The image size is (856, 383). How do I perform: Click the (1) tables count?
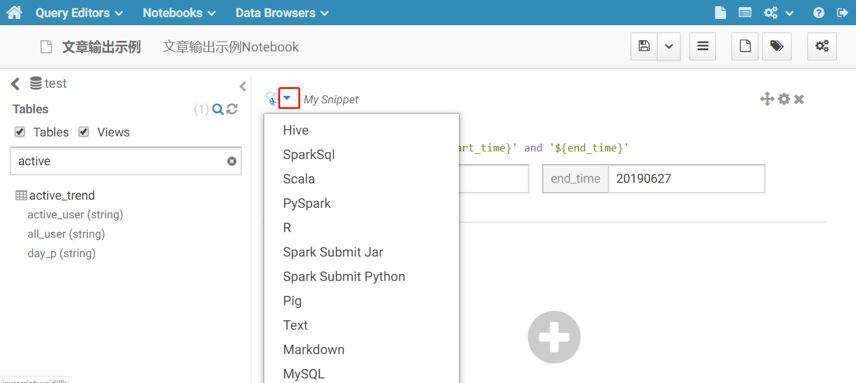[x=201, y=110]
